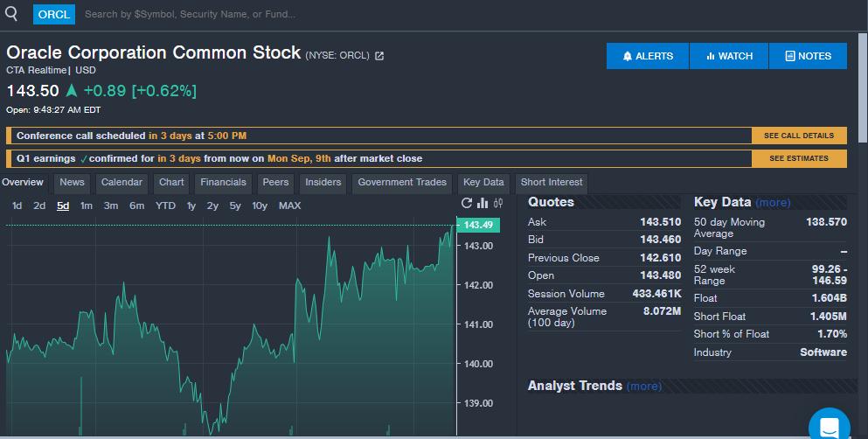Set chart range to 3m
868x439 pixels.
[111, 206]
